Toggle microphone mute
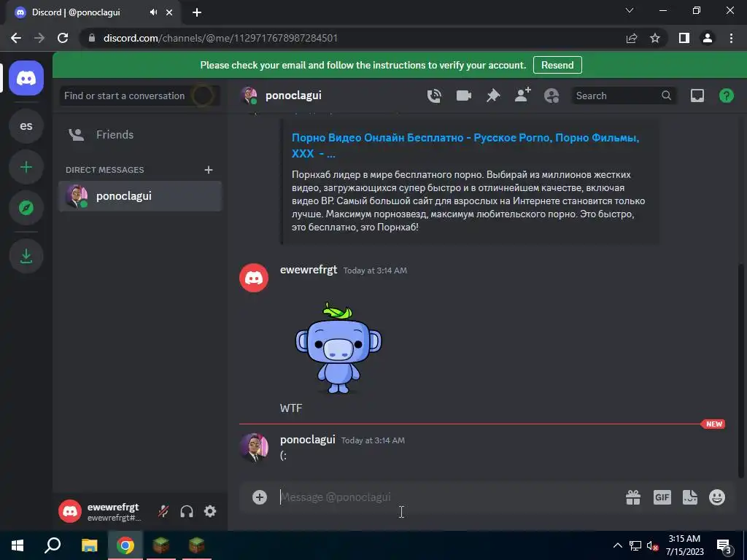Screen dimensions: 747x560 click(163, 511)
